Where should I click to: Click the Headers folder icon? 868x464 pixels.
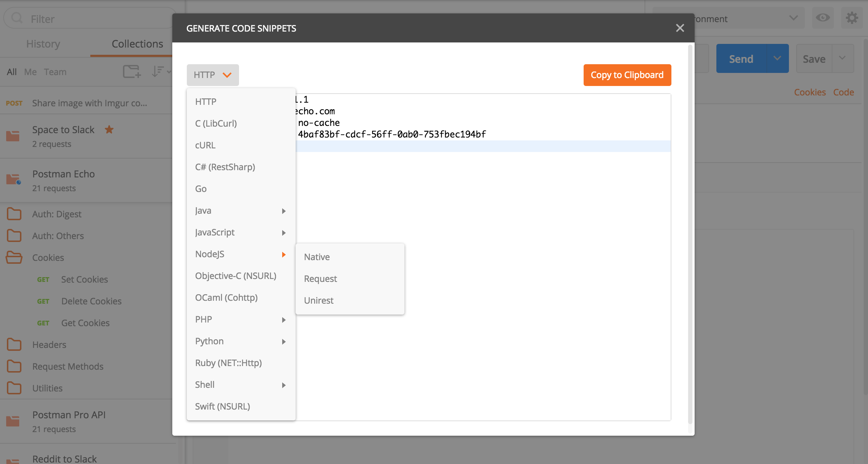(14, 344)
